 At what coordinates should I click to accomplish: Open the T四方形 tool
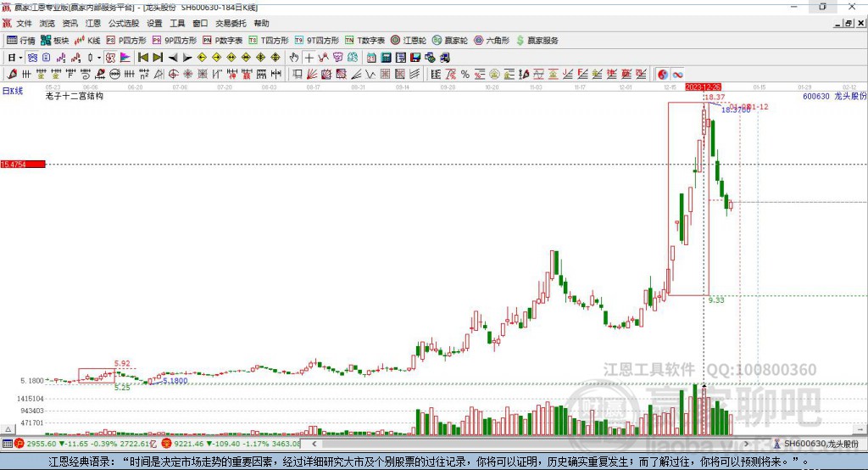(x=269, y=41)
